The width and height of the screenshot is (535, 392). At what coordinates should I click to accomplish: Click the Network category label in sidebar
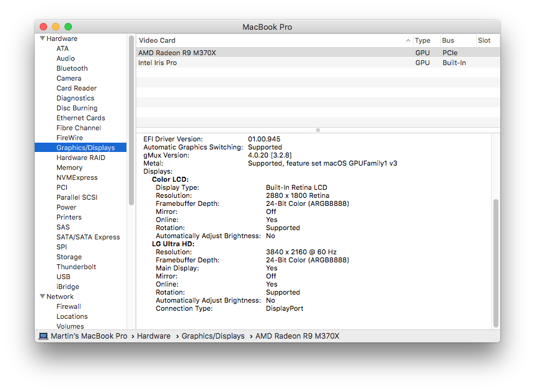(x=60, y=296)
